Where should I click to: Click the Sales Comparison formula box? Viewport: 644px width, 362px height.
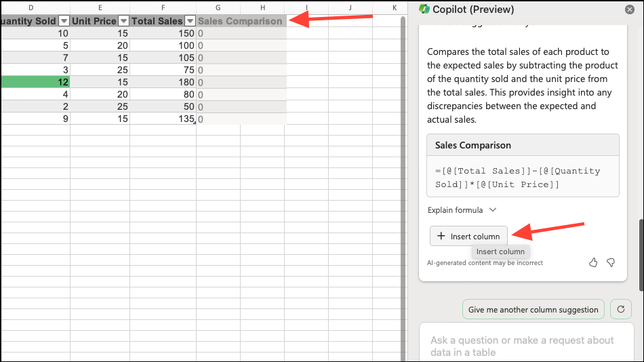pos(523,165)
